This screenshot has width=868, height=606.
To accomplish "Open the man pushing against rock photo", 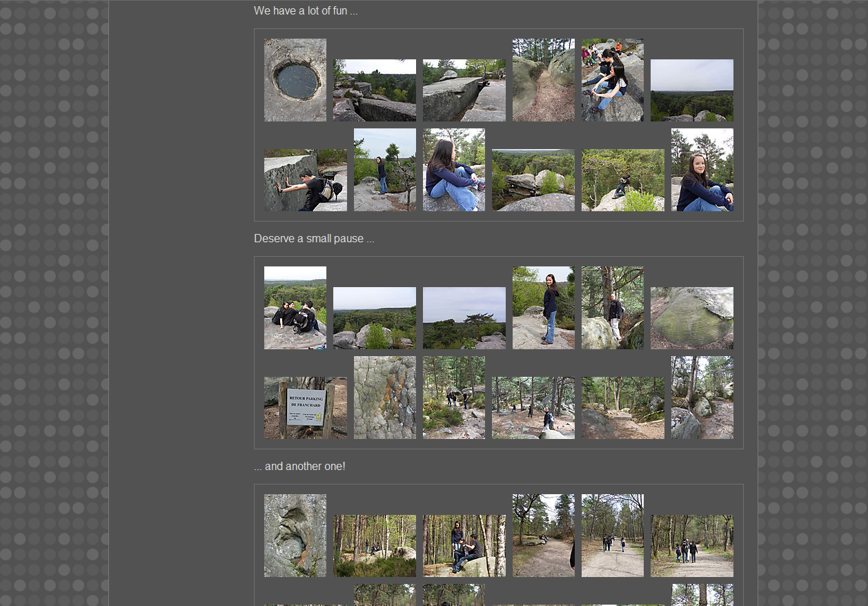I will [x=305, y=180].
